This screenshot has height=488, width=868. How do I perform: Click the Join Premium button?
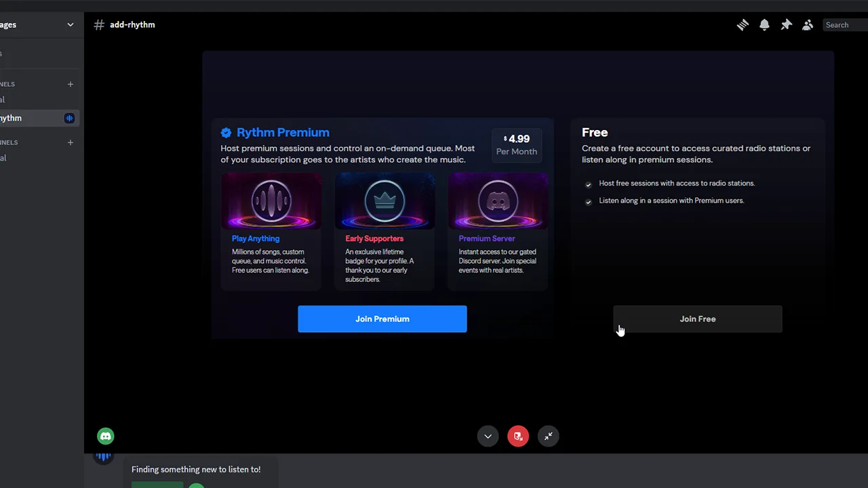tap(382, 319)
